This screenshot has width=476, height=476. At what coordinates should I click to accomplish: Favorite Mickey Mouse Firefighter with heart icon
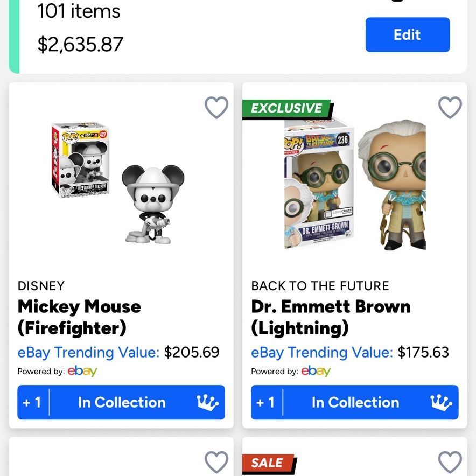pos(216,108)
